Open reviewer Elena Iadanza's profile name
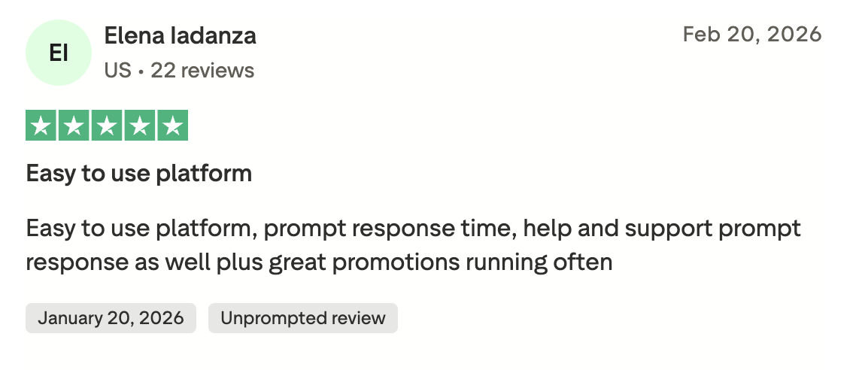 click(x=180, y=35)
